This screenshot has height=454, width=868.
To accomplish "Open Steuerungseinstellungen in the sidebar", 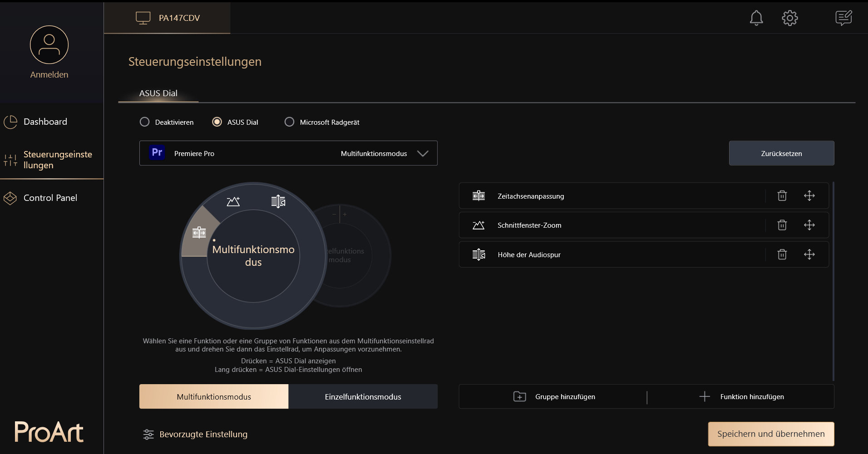I will coord(52,160).
